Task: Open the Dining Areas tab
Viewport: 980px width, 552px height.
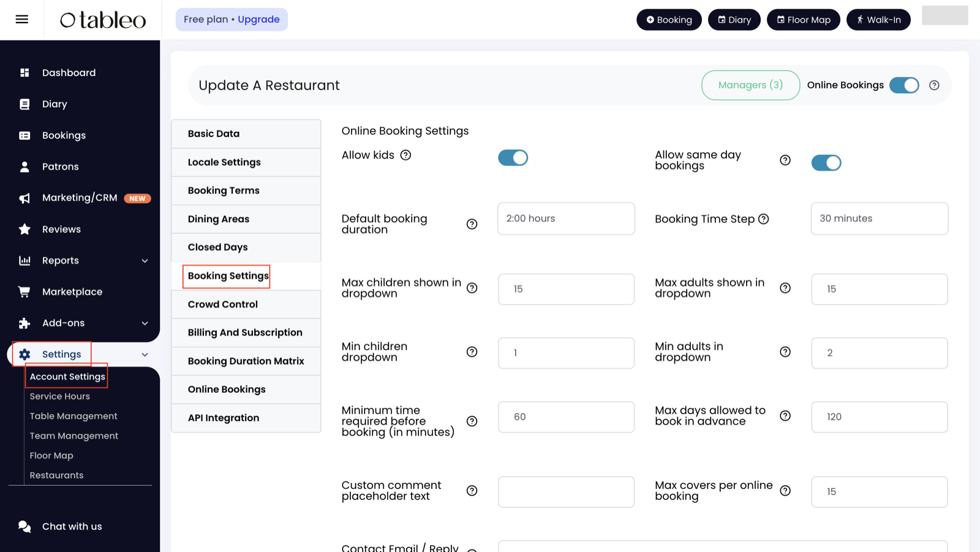Action: click(x=246, y=219)
